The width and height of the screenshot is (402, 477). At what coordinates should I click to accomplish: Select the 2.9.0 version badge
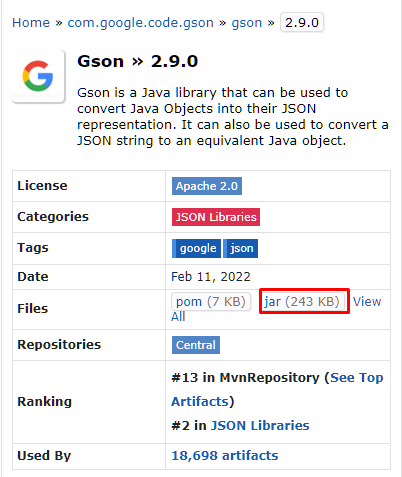click(x=302, y=23)
